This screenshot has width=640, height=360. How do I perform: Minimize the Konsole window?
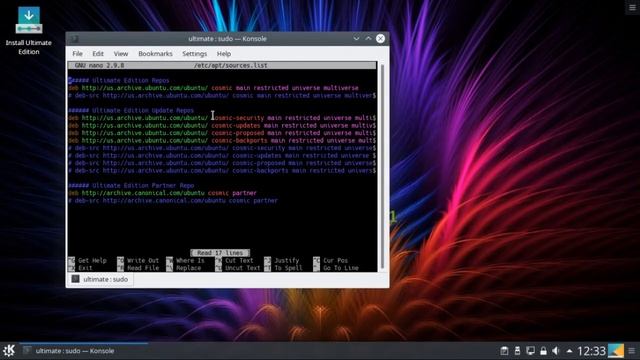point(356,38)
